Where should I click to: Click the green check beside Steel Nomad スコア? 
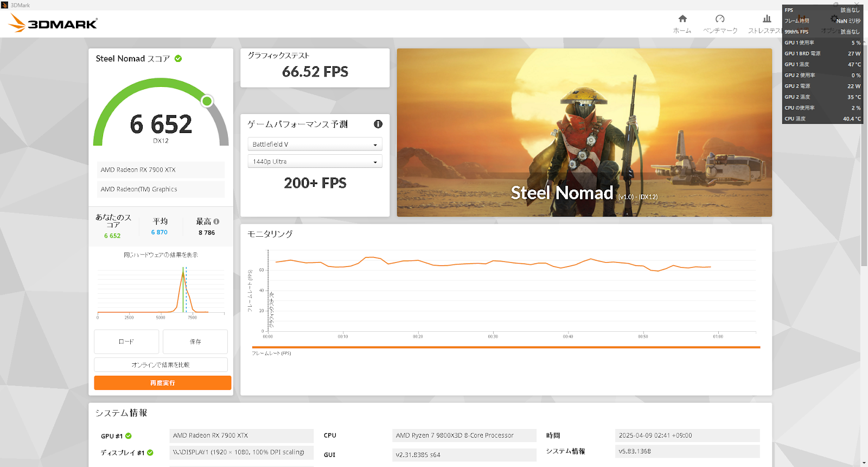pyautogui.click(x=178, y=59)
